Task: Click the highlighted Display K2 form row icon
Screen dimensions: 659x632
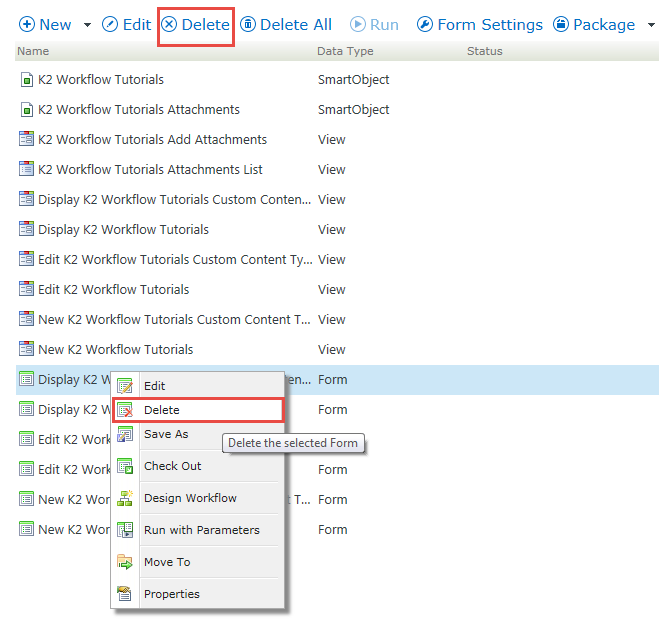Action: click(x=26, y=379)
